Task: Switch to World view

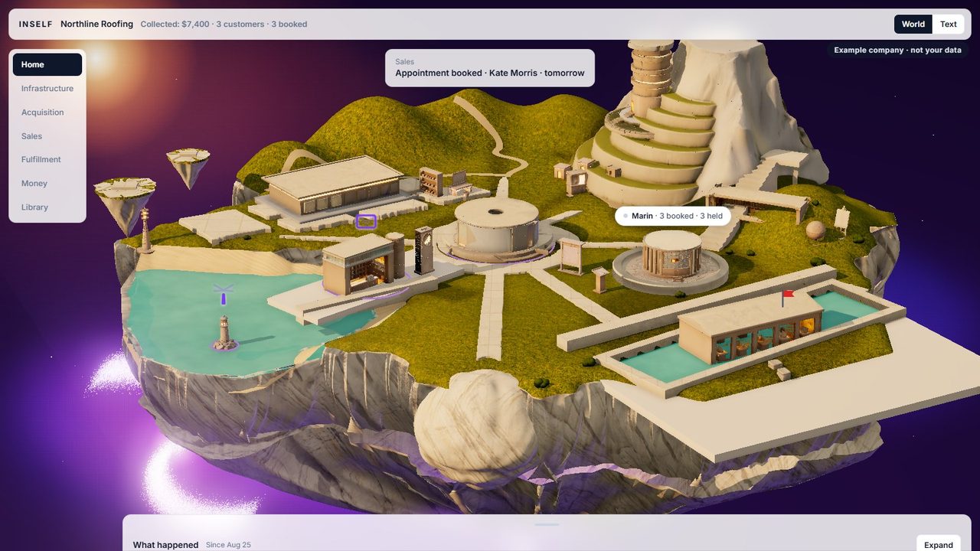Action: (913, 24)
